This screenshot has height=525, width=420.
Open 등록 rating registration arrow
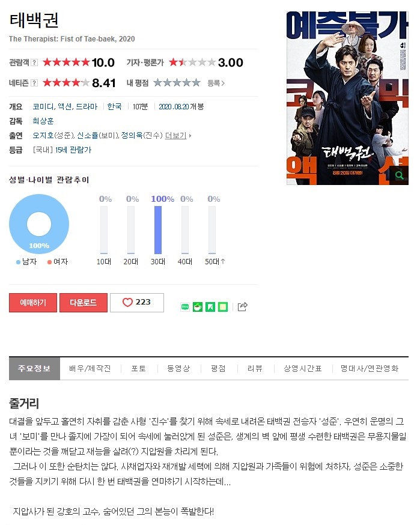[216, 83]
